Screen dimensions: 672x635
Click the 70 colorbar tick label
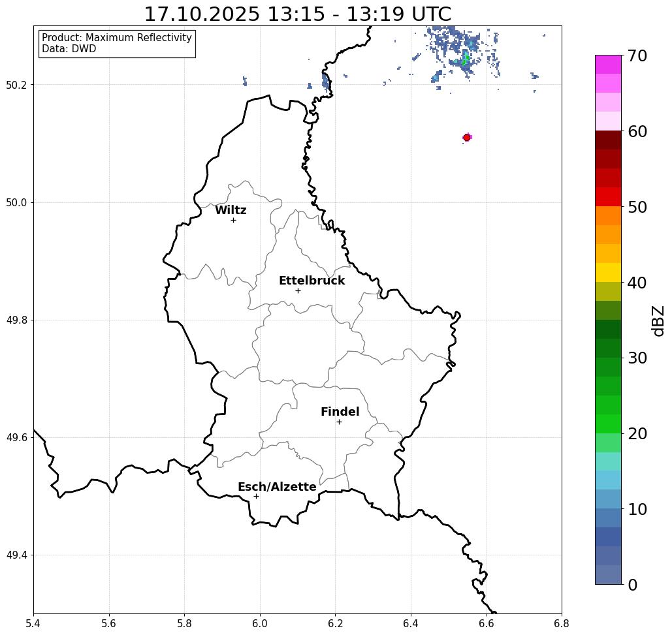click(x=637, y=55)
